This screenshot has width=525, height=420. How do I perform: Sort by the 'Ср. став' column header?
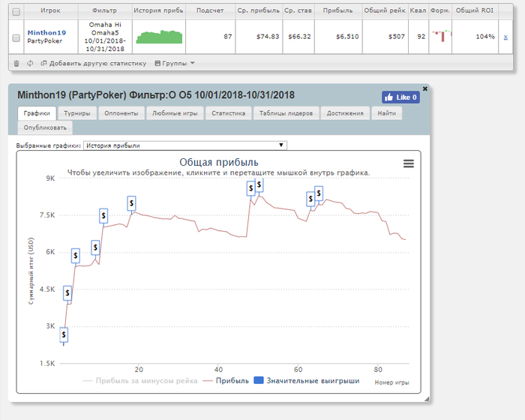pyautogui.click(x=298, y=10)
